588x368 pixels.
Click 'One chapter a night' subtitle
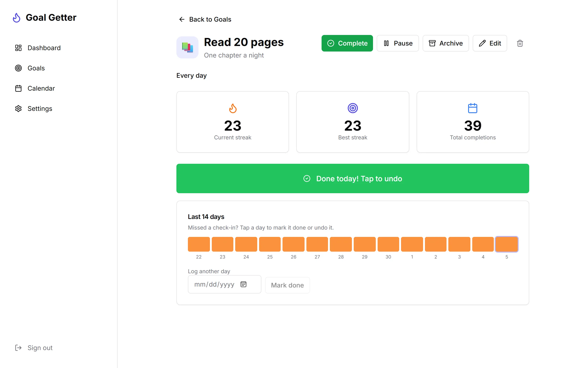[234, 55]
